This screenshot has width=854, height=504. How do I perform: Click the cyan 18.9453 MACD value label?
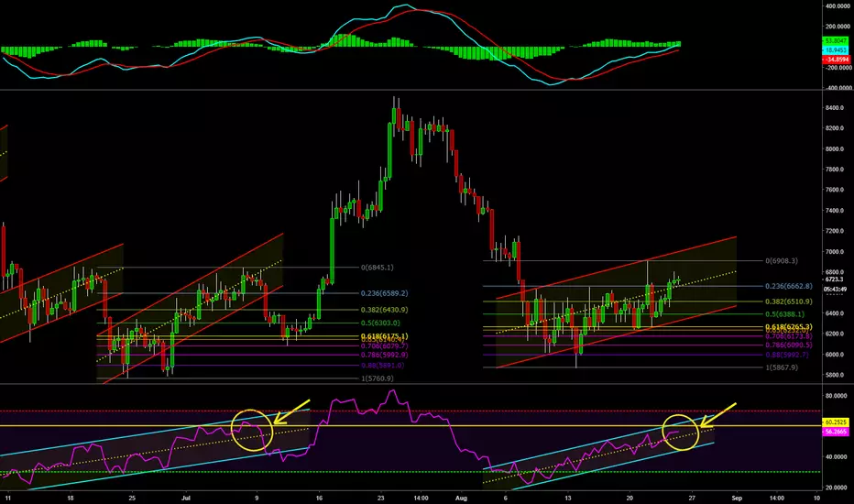pos(836,49)
